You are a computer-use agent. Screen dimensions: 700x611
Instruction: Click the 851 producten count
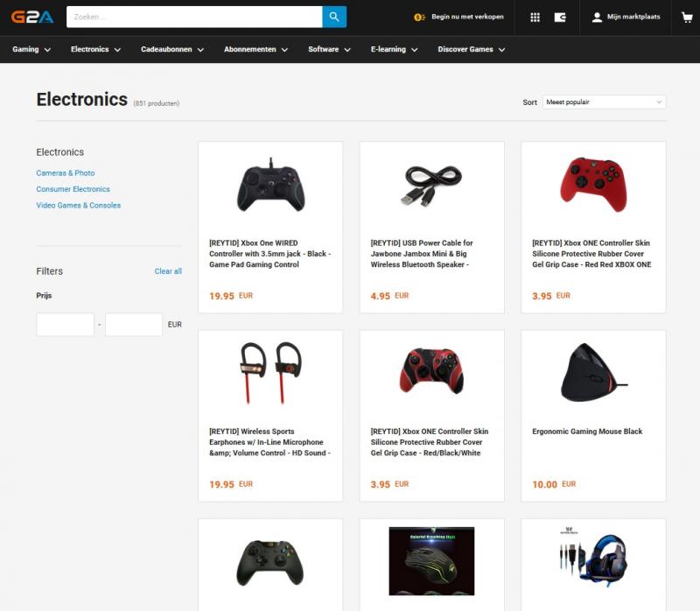[x=157, y=103]
